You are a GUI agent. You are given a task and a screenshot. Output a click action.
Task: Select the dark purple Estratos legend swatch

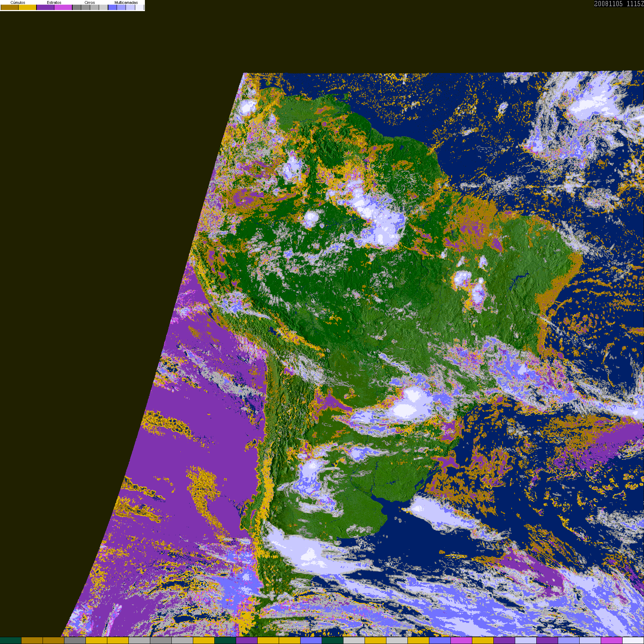coord(45,7)
